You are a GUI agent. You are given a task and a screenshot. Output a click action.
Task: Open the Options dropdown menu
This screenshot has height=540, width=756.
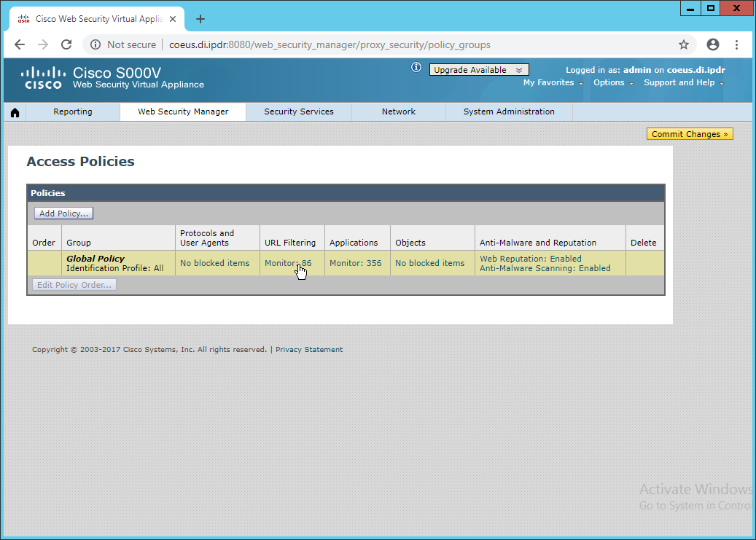coord(613,82)
